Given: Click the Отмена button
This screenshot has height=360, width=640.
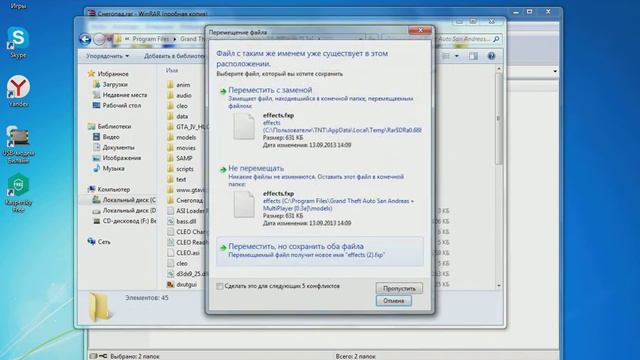Looking at the screenshot, I should click(x=393, y=301).
